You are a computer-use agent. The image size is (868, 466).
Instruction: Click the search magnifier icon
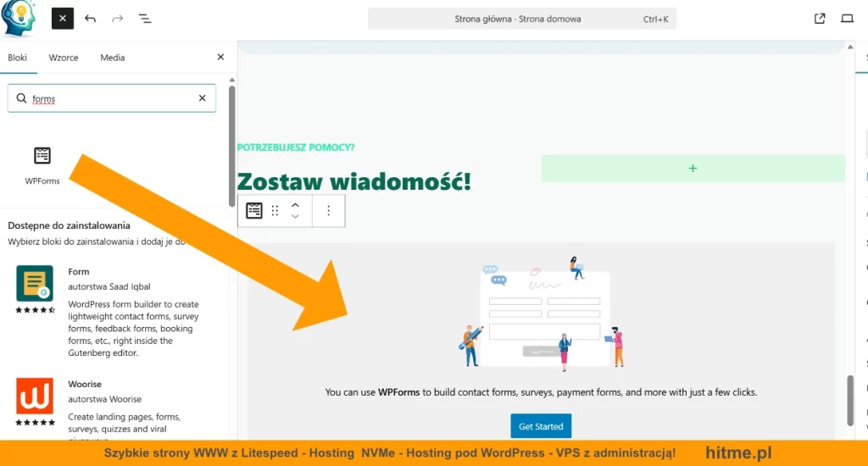point(21,98)
